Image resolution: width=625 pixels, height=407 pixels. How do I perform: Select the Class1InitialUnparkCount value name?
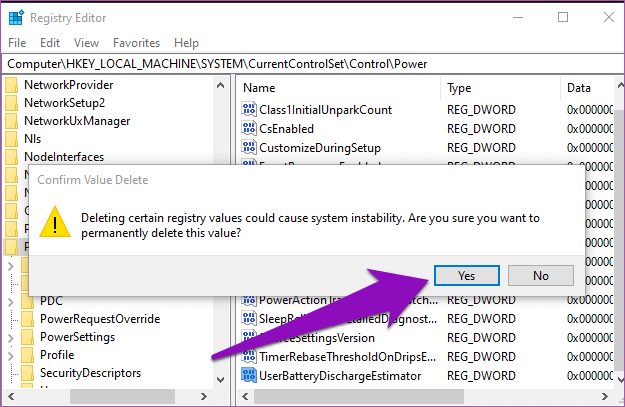tap(325, 110)
